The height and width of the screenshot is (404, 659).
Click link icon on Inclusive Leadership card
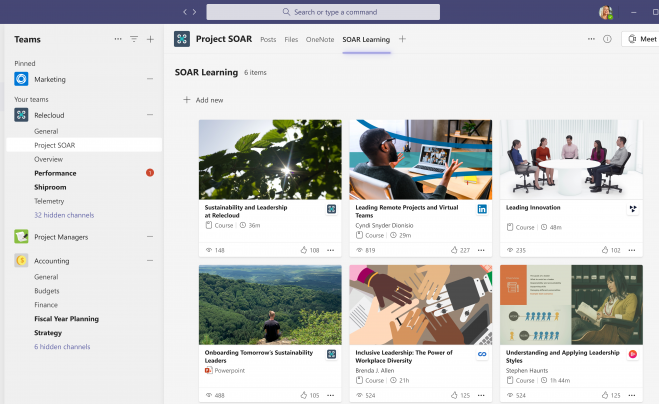(x=482, y=354)
